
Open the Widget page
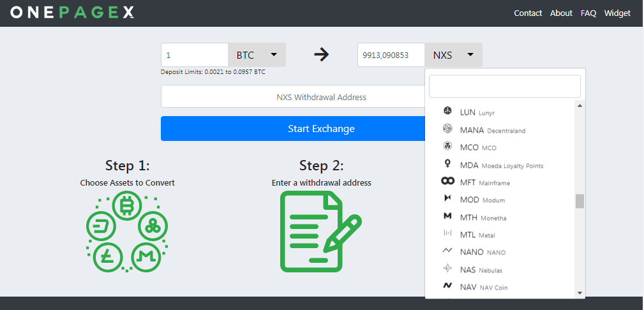(617, 13)
